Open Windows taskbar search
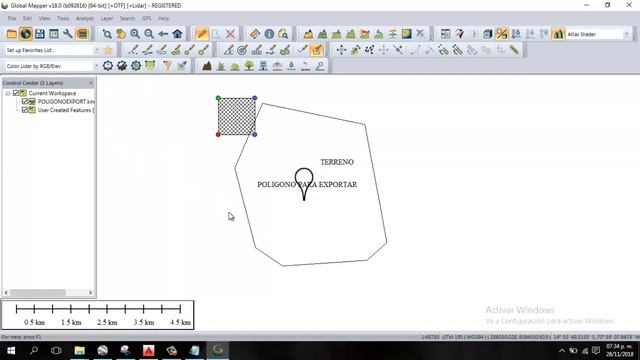Viewport: 640px width, 360px height. (x=34, y=351)
